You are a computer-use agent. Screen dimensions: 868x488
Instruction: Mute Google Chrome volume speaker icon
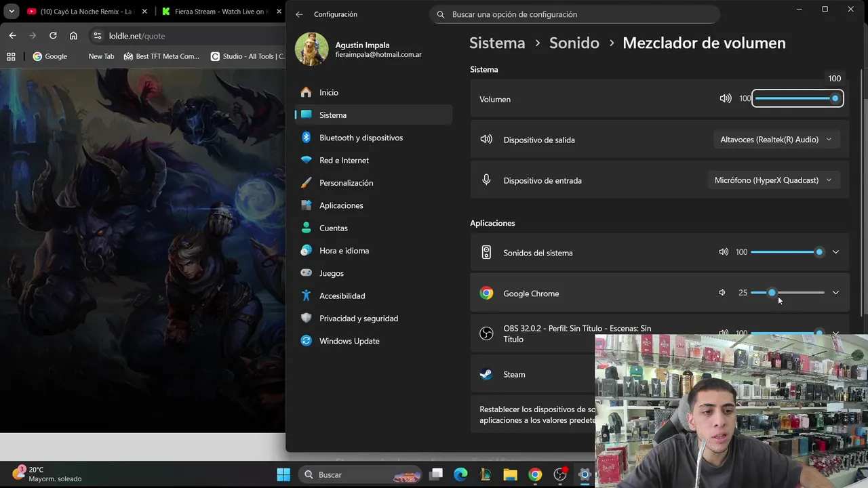tap(723, 293)
